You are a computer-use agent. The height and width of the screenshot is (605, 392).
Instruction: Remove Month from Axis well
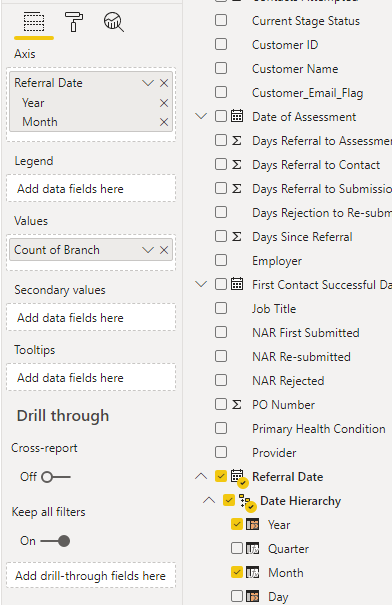pos(164,122)
